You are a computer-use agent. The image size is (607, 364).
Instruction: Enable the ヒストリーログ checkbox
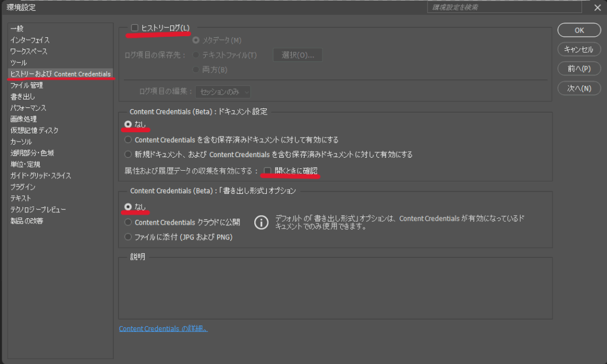click(x=135, y=28)
